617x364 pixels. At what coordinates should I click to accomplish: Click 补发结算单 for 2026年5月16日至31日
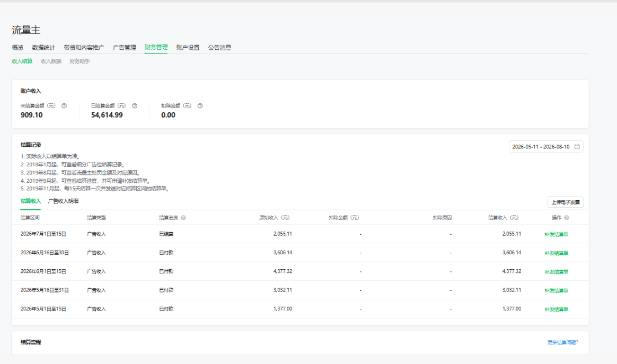pyautogui.click(x=557, y=291)
